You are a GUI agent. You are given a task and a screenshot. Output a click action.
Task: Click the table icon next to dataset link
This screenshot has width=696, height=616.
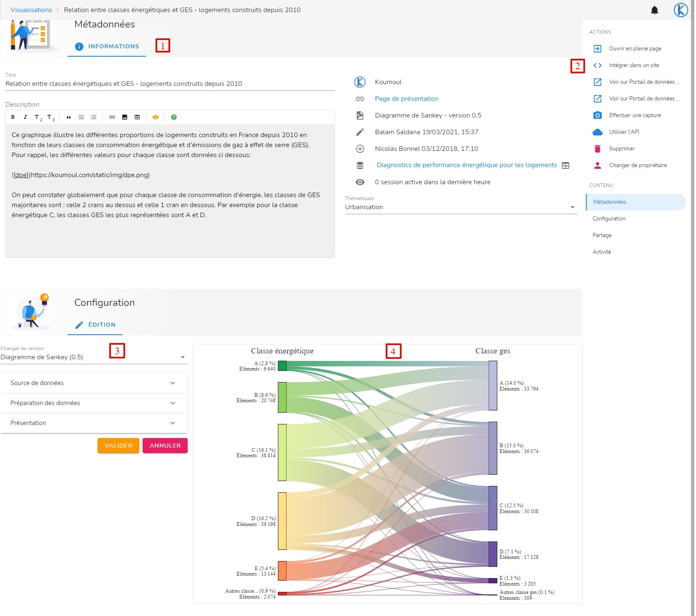click(x=565, y=165)
